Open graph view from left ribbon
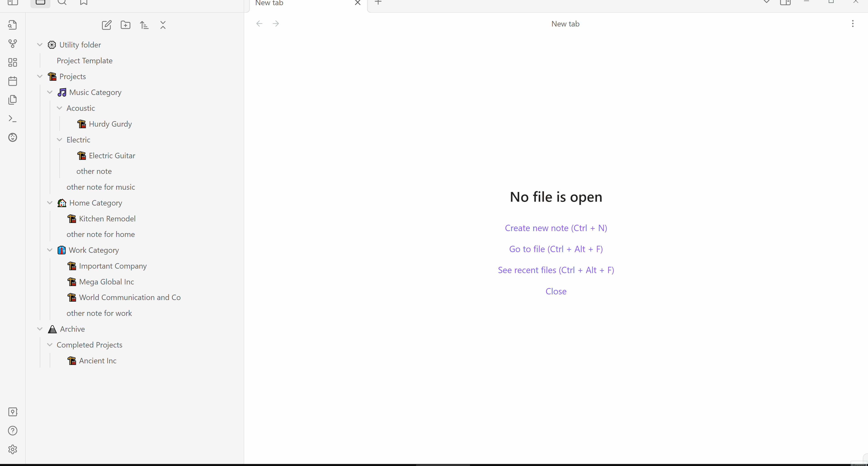Viewport: 868px width, 466px height. point(12,43)
